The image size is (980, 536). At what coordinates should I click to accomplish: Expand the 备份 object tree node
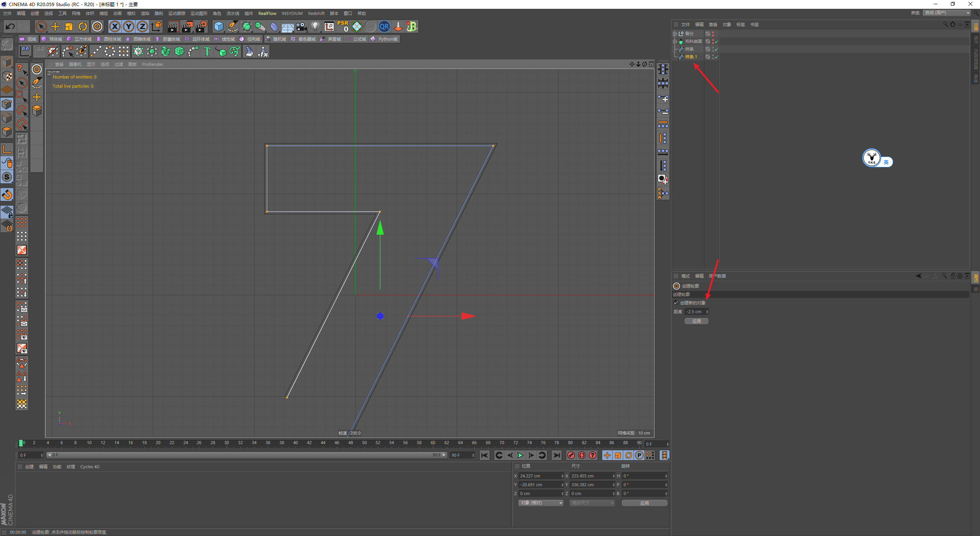pyautogui.click(x=675, y=34)
